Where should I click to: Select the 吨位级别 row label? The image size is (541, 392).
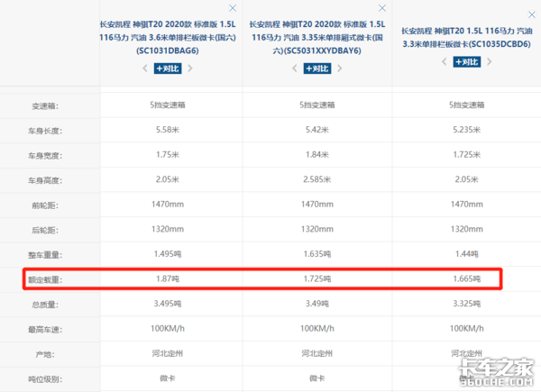[x=45, y=379]
